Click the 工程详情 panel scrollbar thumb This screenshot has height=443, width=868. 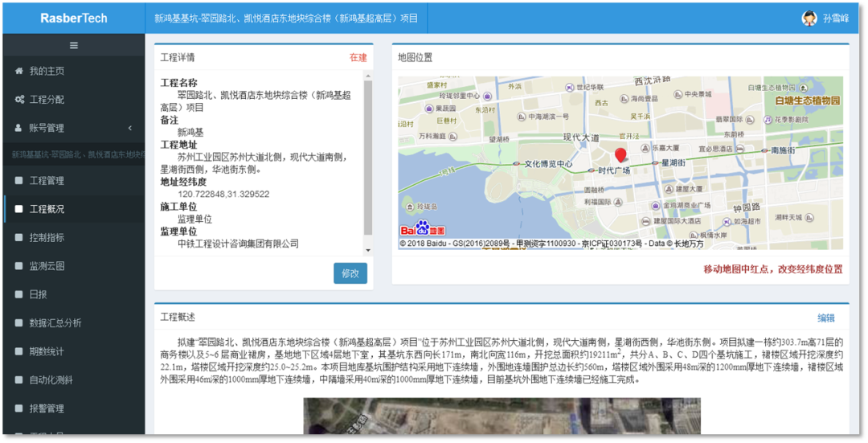tap(368, 158)
